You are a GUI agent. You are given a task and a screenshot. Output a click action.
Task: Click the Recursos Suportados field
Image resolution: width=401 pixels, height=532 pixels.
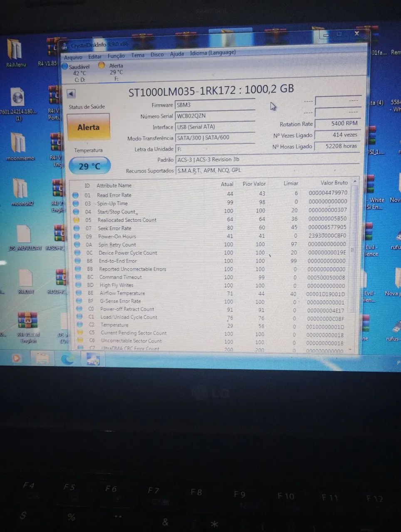(267, 170)
